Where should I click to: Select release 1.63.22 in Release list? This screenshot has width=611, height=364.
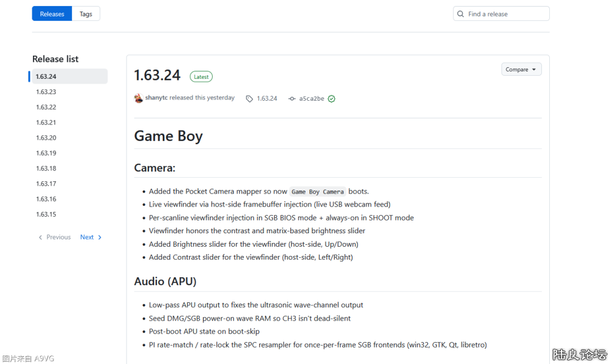pos(46,107)
